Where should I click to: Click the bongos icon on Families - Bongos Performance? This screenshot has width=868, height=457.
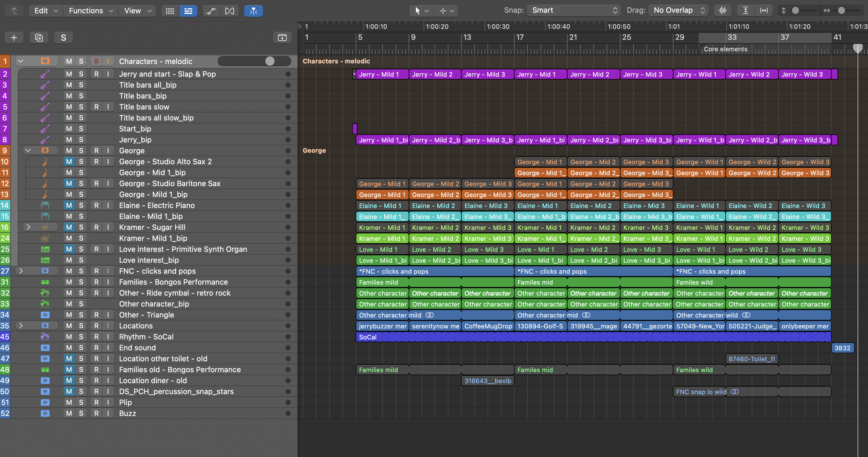click(45, 282)
